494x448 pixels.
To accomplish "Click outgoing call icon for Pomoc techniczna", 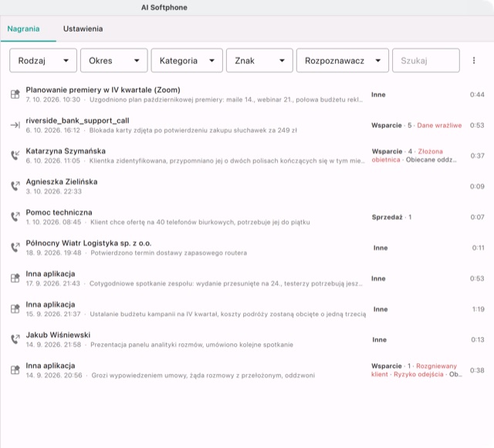I will coord(15,217).
